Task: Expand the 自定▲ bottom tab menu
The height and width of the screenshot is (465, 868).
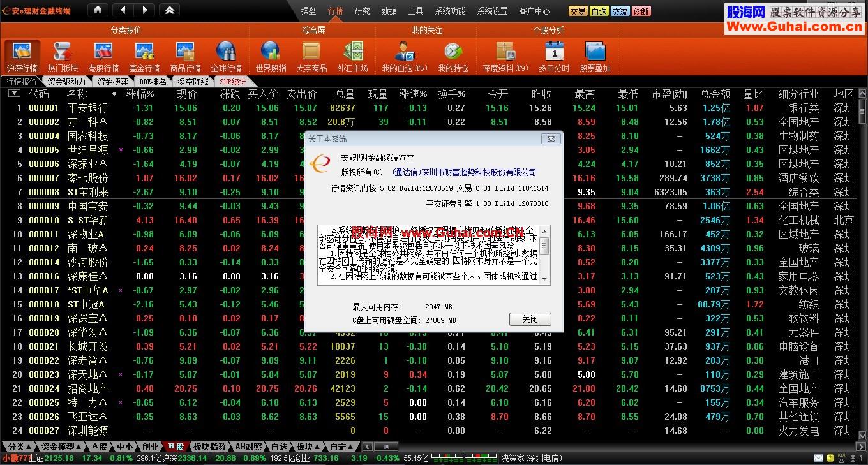Action: point(342,447)
